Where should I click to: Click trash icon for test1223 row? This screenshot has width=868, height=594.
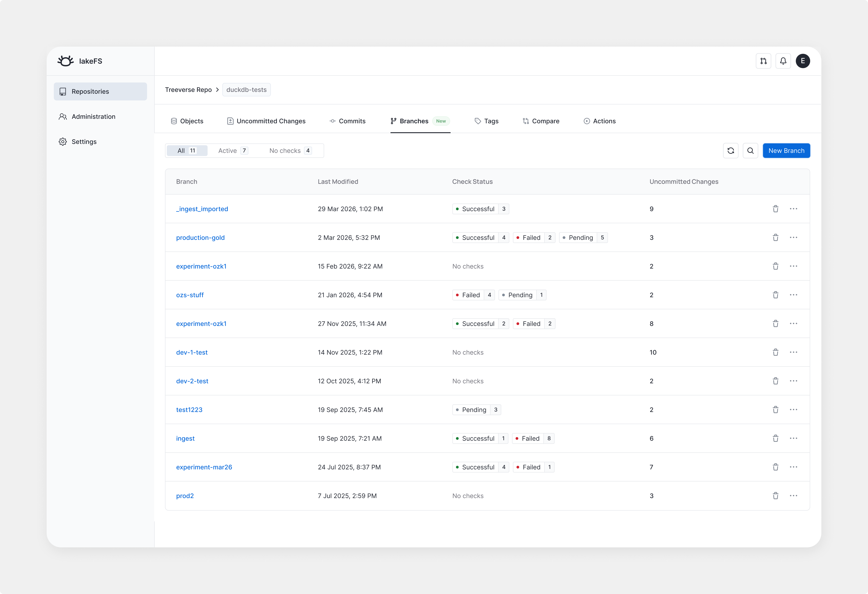click(775, 410)
